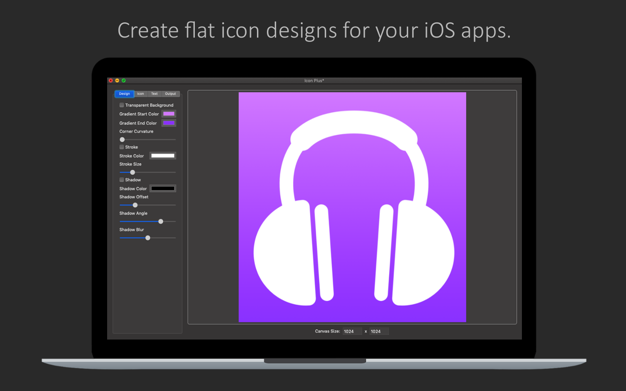The height and width of the screenshot is (391, 626).
Task: Click the Shadow Angle slider handle
Action: click(x=160, y=221)
